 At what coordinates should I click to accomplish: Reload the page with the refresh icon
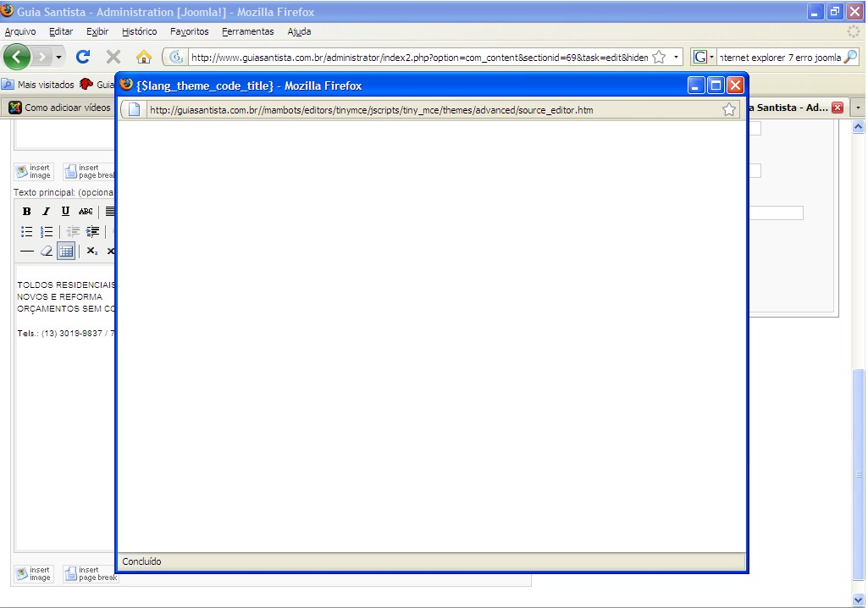tap(83, 57)
